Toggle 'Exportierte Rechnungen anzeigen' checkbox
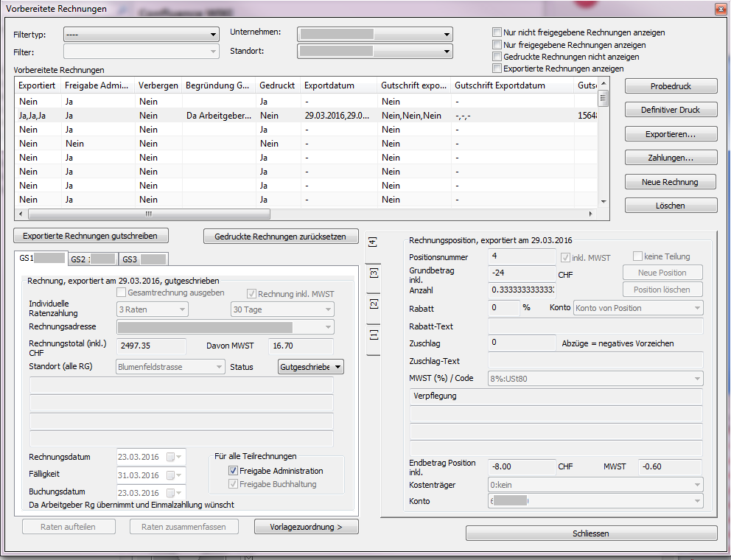The image size is (731, 560). pyautogui.click(x=497, y=69)
